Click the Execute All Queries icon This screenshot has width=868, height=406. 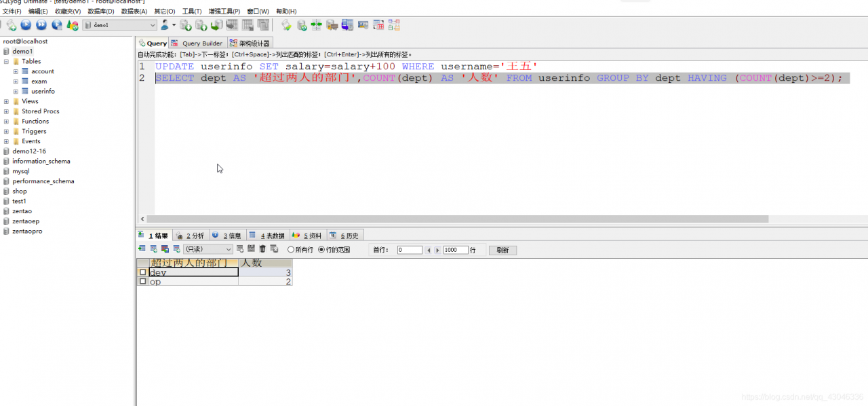click(x=41, y=25)
